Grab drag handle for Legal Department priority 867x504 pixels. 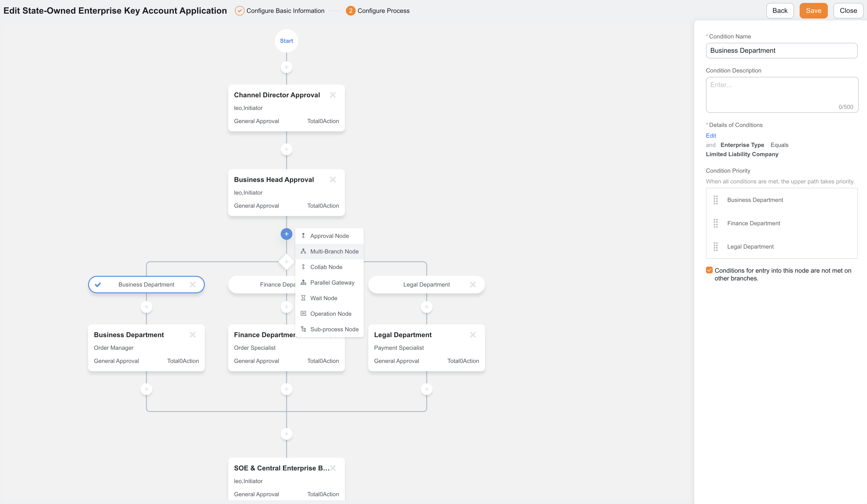(x=715, y=247)
